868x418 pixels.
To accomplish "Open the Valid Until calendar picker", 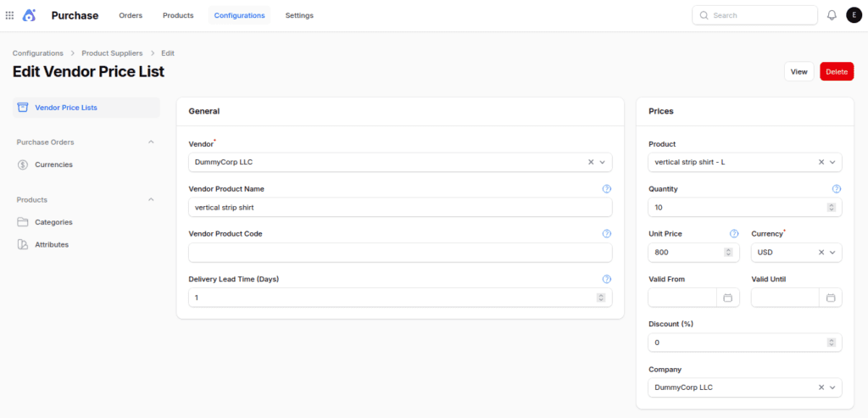I will (831, 298).
